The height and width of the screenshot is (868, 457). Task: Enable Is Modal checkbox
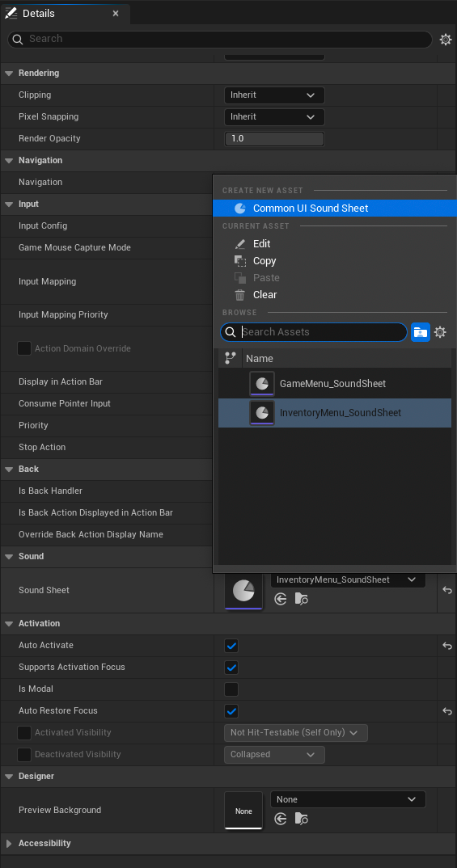pyautogui.click(x=231, y=689)
